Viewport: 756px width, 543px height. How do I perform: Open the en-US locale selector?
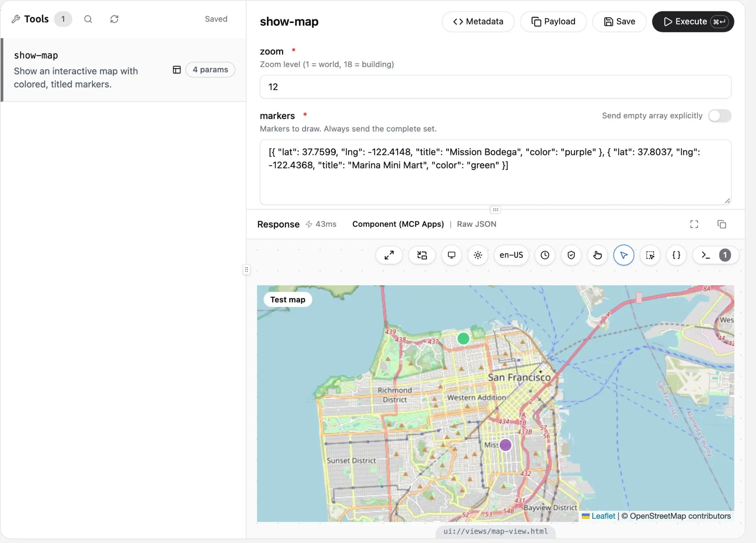point(511,255)
